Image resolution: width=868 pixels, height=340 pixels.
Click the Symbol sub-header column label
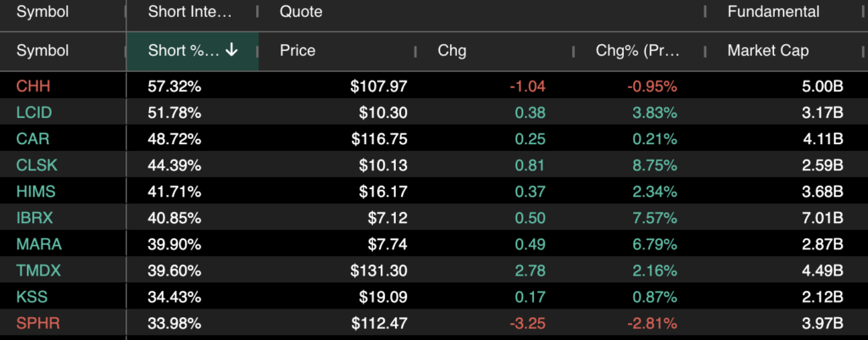42,51
